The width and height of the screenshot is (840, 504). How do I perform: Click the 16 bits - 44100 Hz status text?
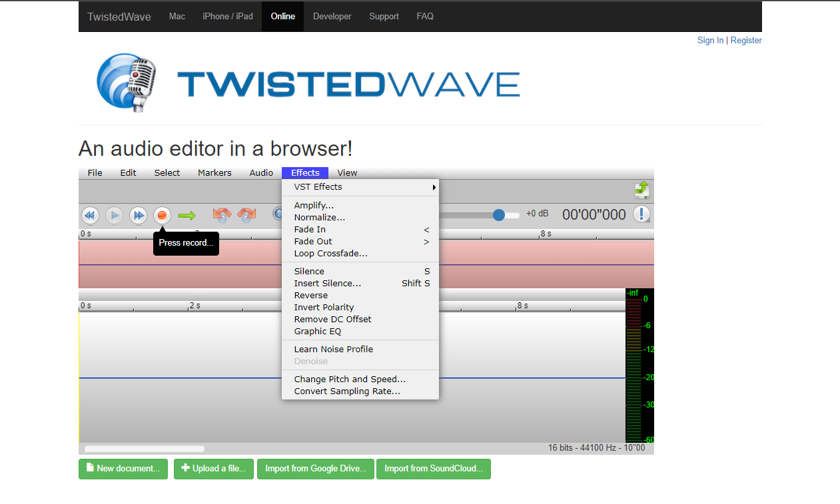(596, 448)
